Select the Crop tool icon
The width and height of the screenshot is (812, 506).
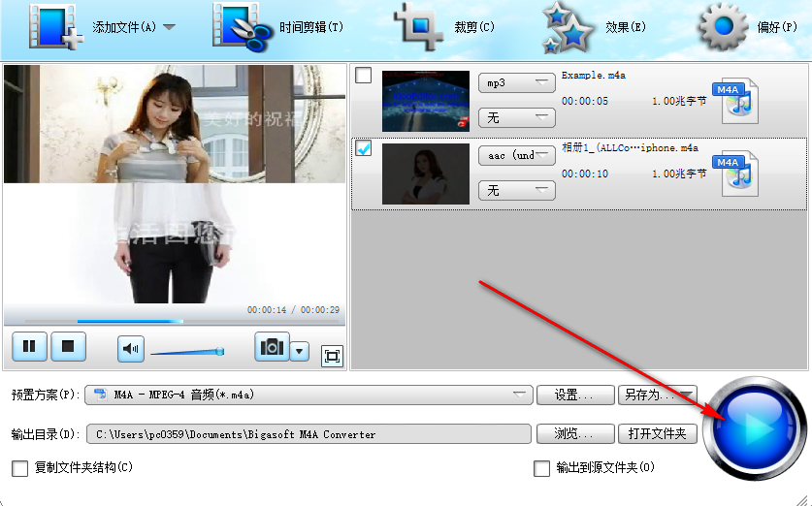point(419,27)
